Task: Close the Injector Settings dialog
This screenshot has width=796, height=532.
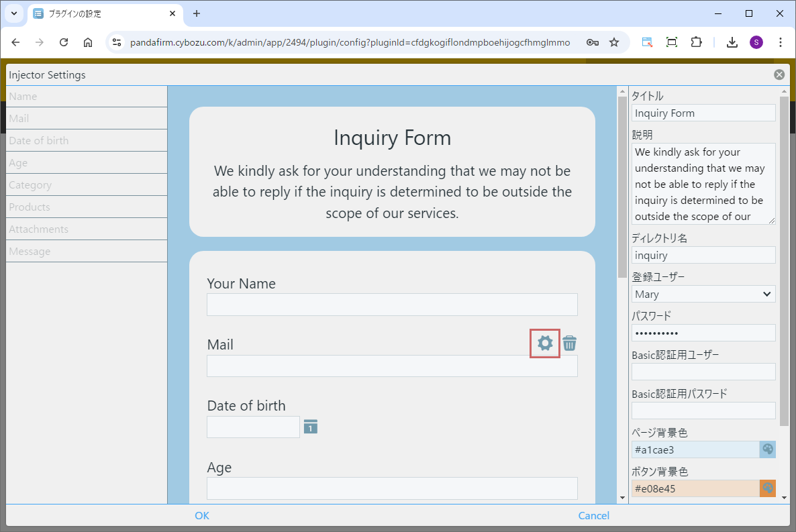Action: [779, 75]
